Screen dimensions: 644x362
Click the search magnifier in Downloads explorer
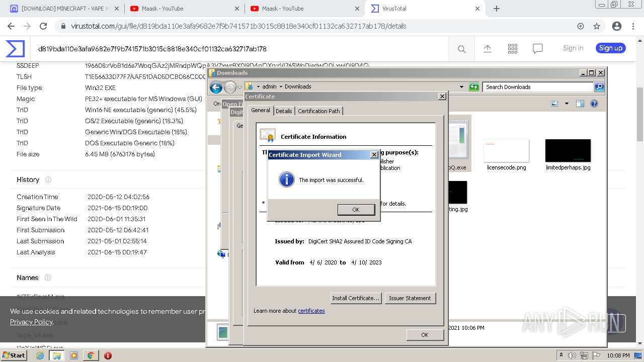599,87
